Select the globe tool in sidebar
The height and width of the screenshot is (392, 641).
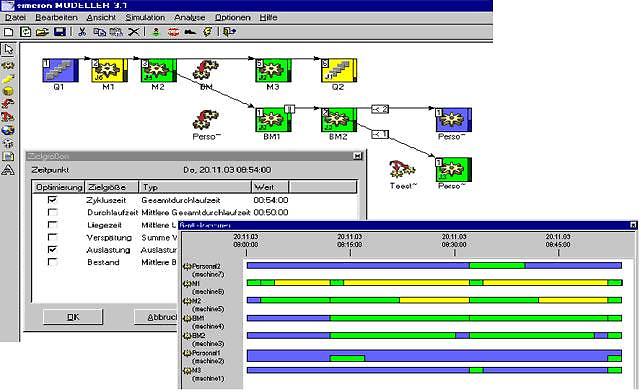pos(8,130)
